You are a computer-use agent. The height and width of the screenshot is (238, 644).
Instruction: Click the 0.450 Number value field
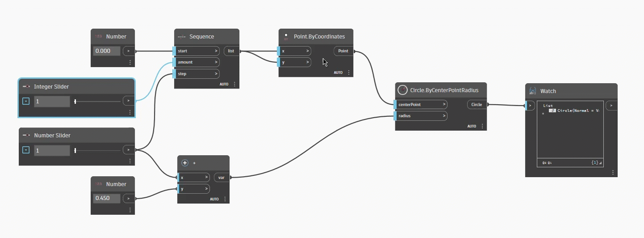click(107, 198)
